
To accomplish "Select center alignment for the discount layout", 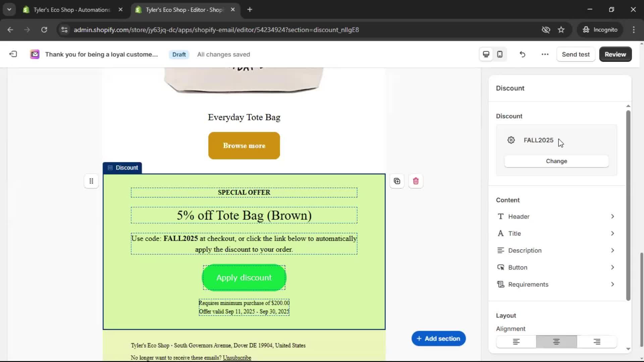I will 556,342.
